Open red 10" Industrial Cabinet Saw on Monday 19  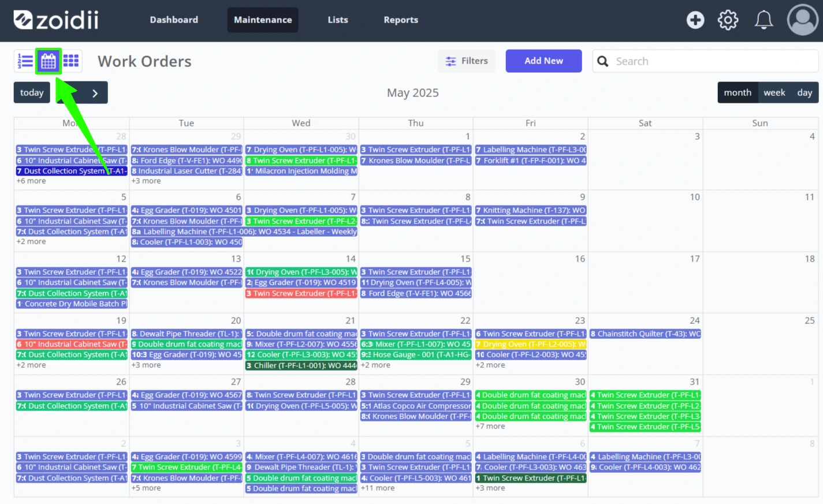(x=72, y=344)
